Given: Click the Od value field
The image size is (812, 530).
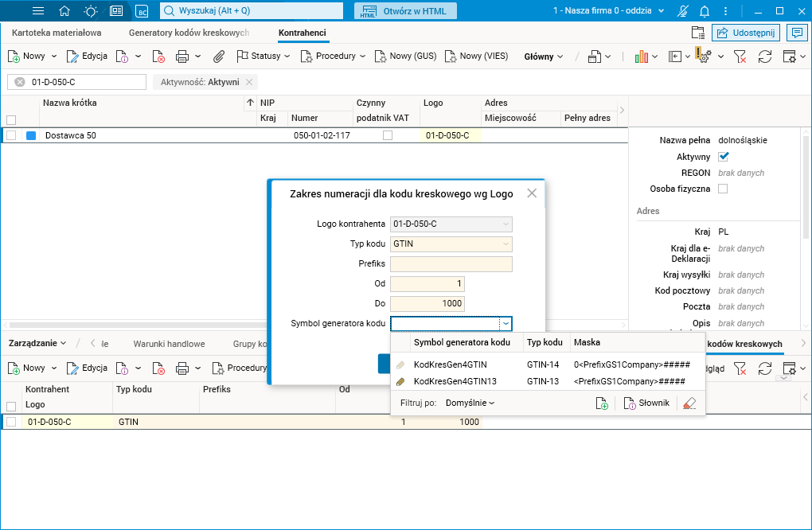Looking at the screenshot, I should (427, 283).
